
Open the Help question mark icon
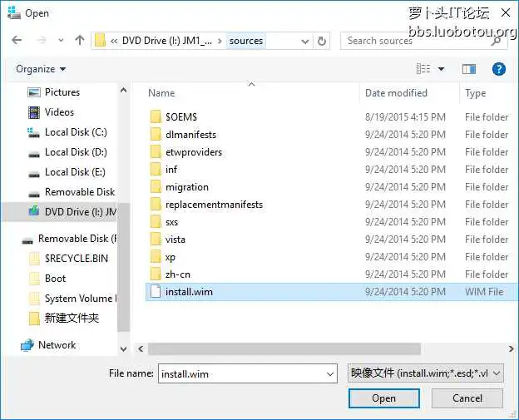pos(498,69)
